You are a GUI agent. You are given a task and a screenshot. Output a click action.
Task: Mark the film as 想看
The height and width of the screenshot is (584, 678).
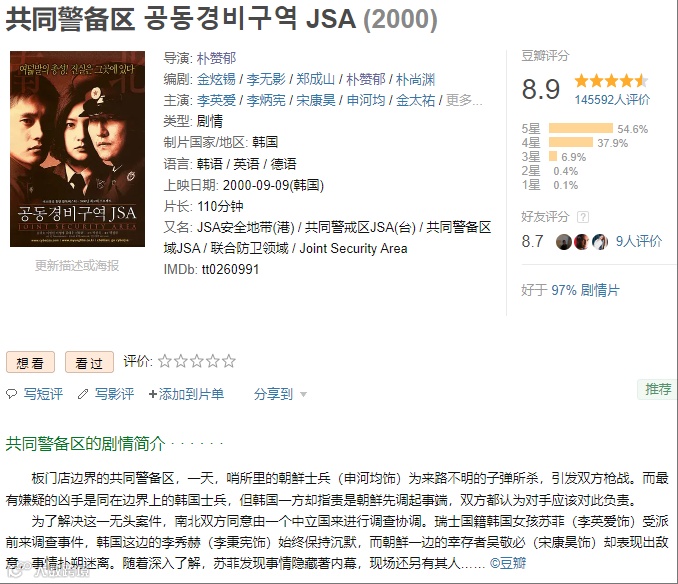point(30,362)
